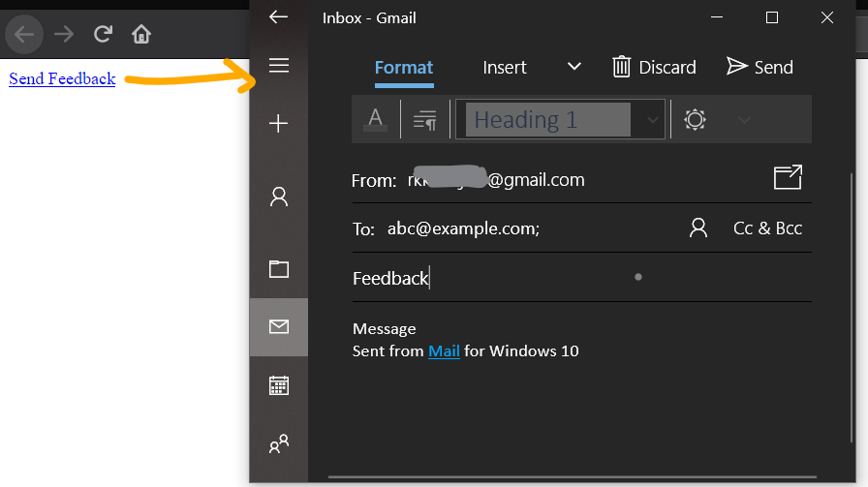Click the Send button

point(759,67)
